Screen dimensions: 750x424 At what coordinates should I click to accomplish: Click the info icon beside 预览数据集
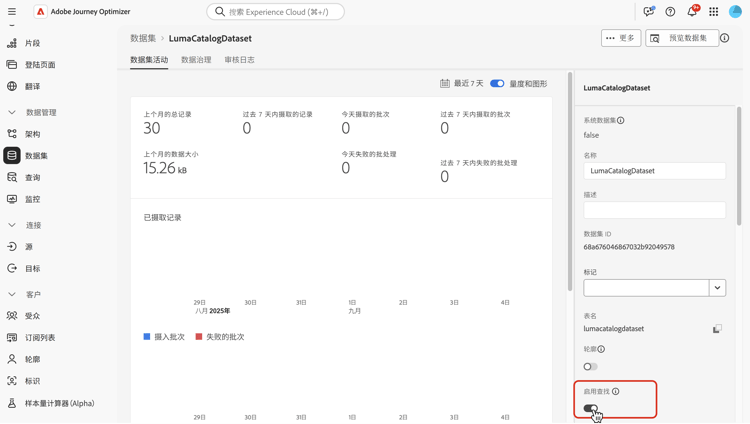(x=725, y=38)
